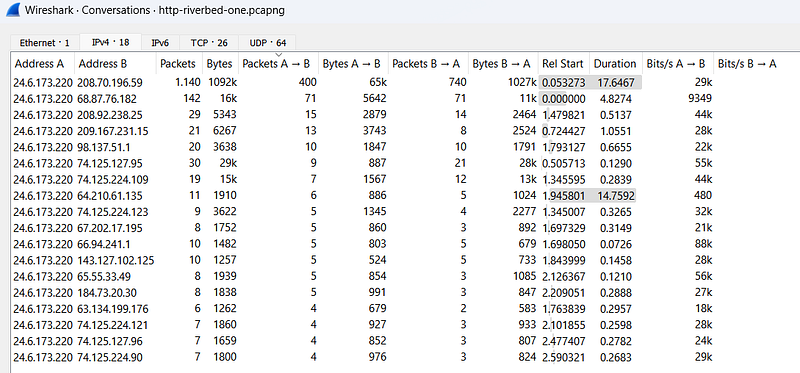Click the 0.000000 Rel Start cell
The height and width of the screenshot is (373, 800).
click(564, 98)
